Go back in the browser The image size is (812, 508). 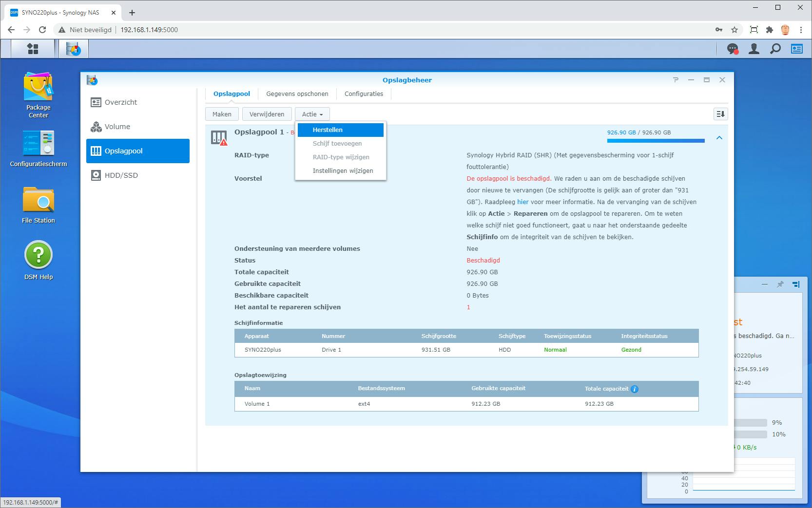point(11,30)
